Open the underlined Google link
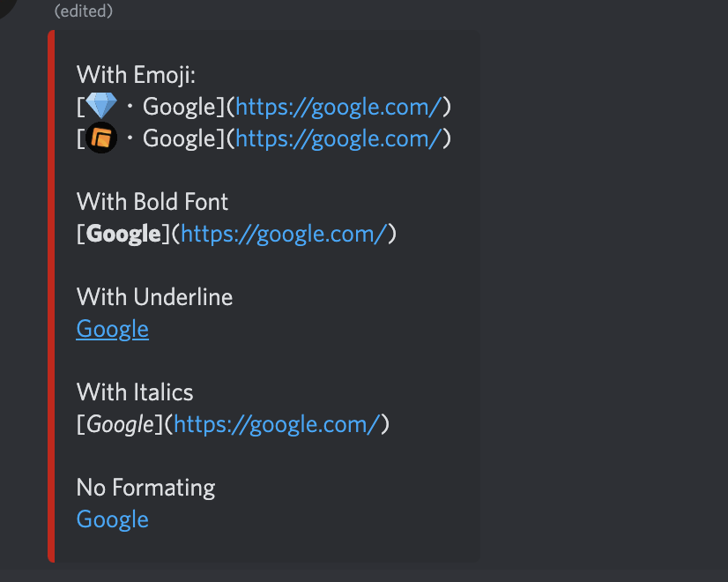 coord(112,328)
